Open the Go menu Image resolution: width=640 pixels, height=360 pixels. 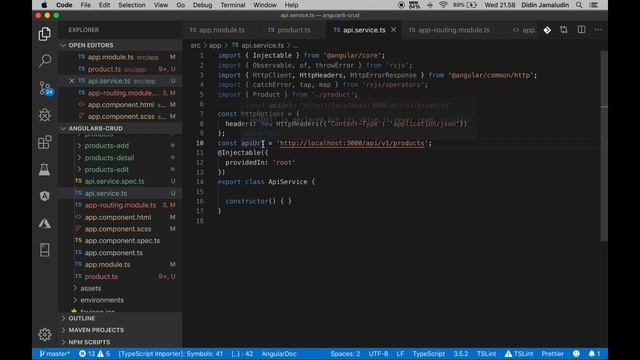click(x=180, y=5)
